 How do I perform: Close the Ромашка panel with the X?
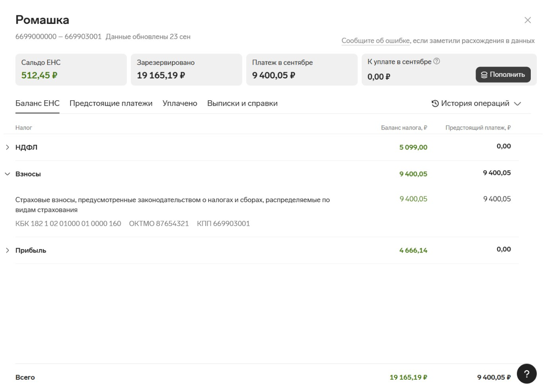pyautogui.click(x=528, y=20)
